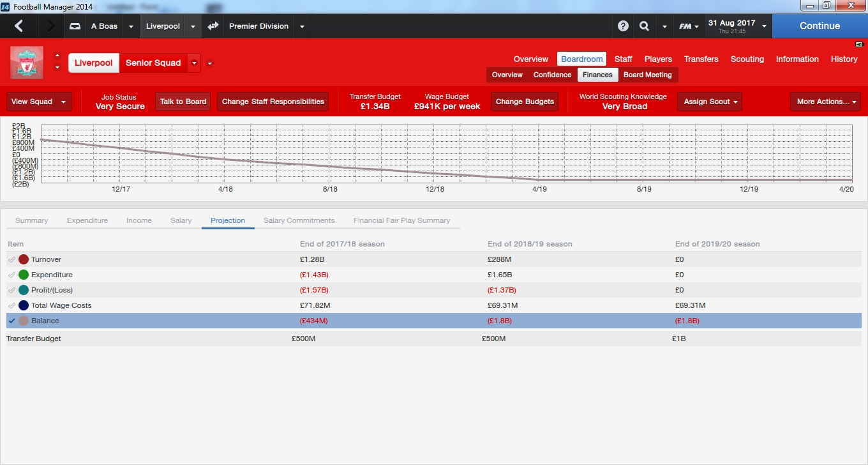Go to the Overview main tab
This screenshot has height=465, width=868.
(531, 59)
